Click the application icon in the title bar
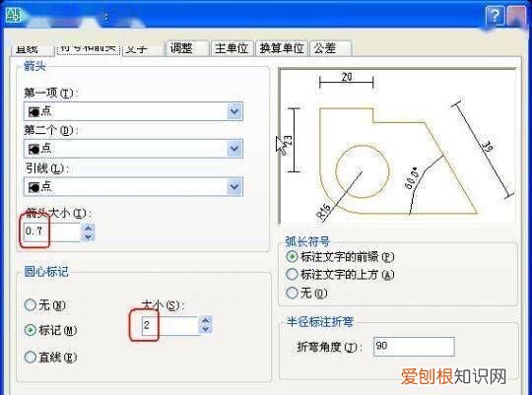 (13, 15)
